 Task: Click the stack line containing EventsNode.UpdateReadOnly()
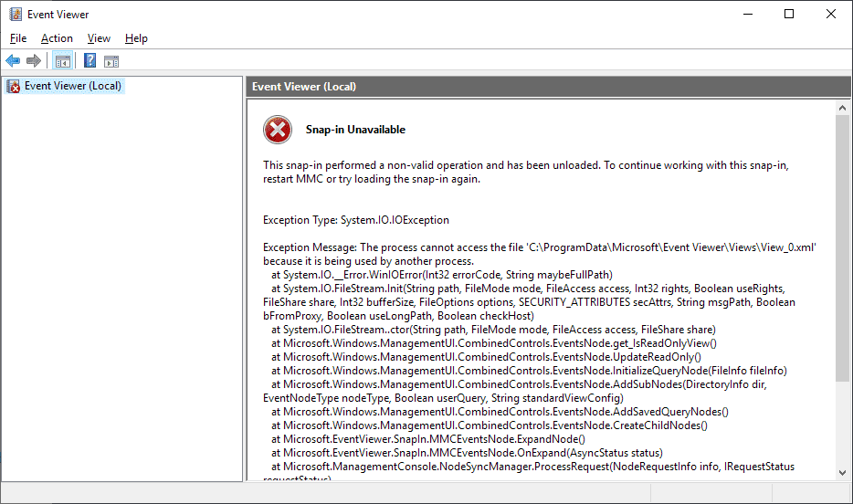click(487, 357)
